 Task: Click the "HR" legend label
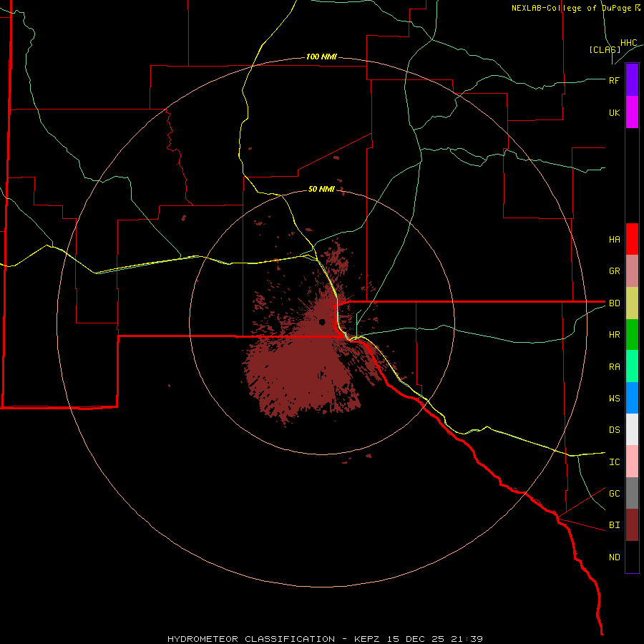pyautogui.click(x=614, y=335)
